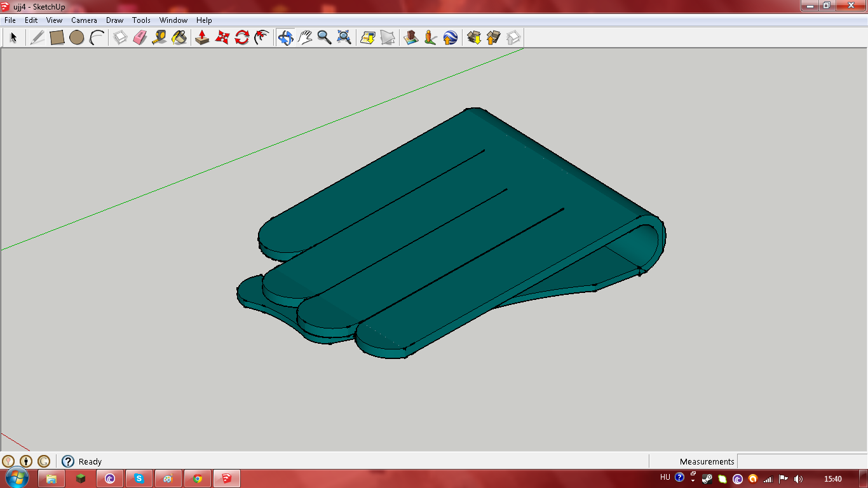Click the Zoom Extents tool

(344, 37)
